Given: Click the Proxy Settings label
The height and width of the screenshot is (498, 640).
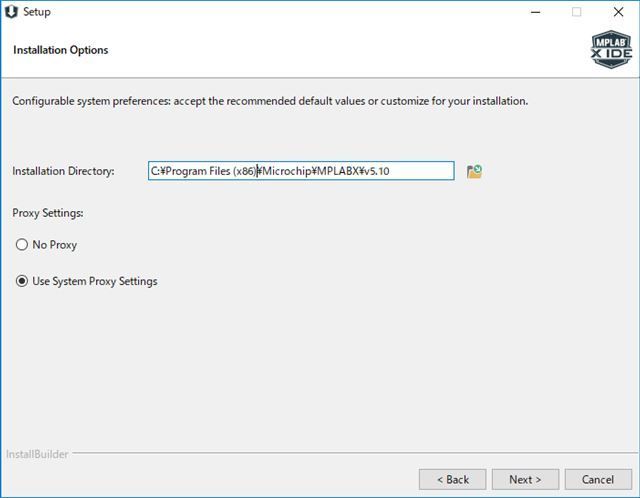Looking at the screenshot, I should 48,213.
